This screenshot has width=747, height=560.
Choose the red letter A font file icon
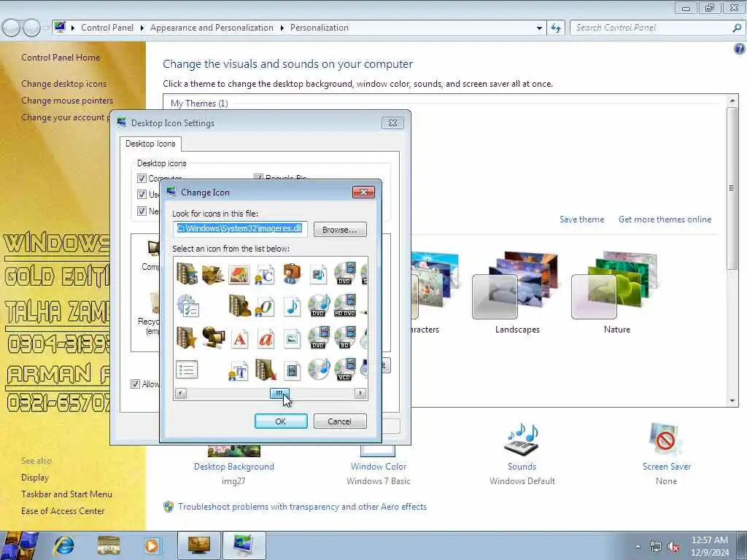tap(239, 339)
